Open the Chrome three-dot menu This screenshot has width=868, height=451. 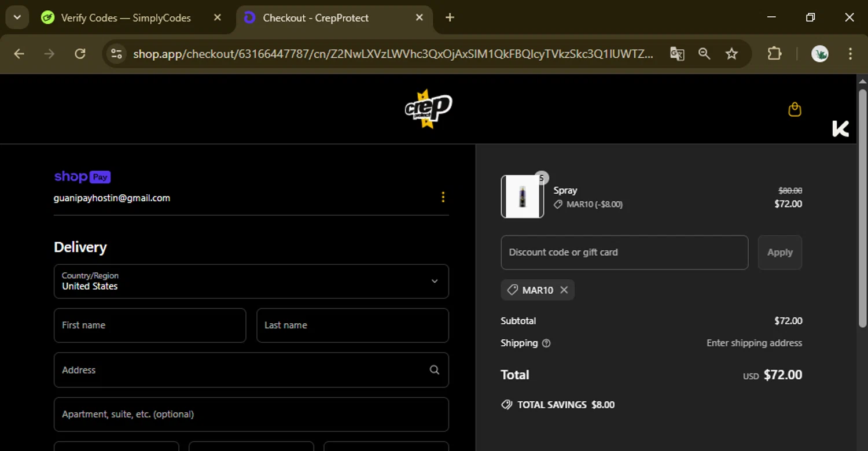tap(850, 54)
